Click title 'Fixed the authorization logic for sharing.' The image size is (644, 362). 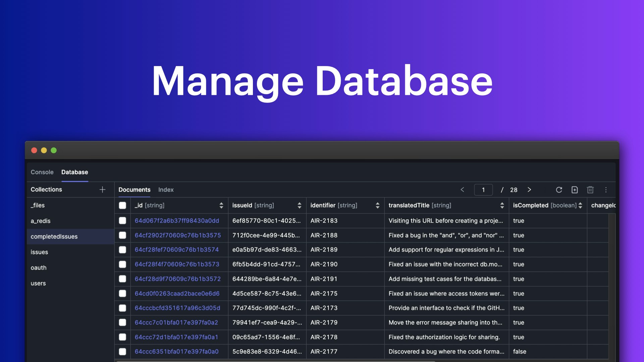coord(444,337)
